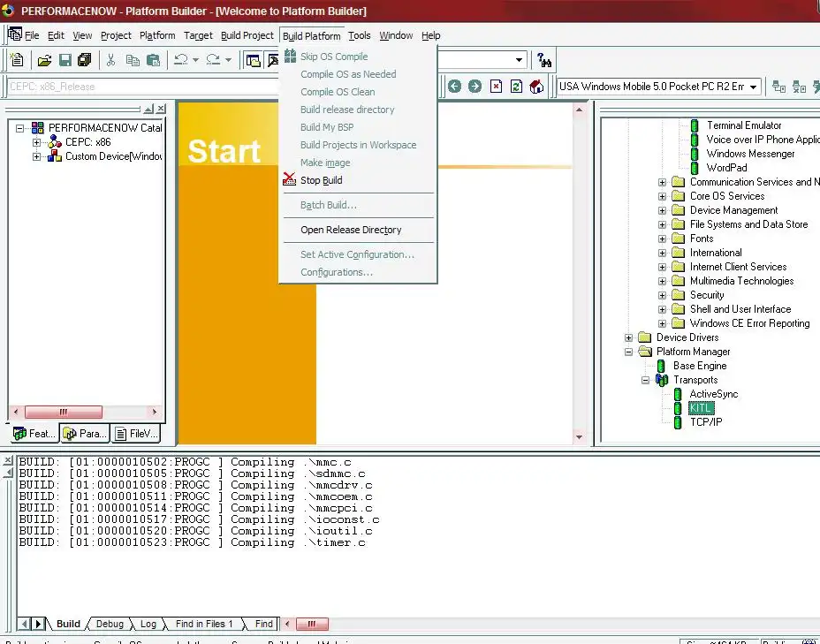Collapse the Transports node
This screenshot has height=644, width=820.
(x=645, y=380)
